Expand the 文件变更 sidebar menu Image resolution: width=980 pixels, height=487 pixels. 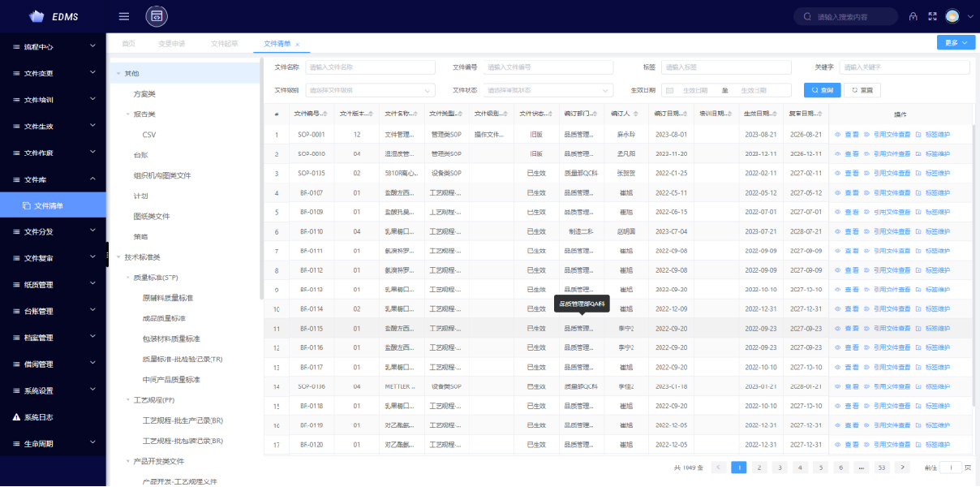pos(53,73)
